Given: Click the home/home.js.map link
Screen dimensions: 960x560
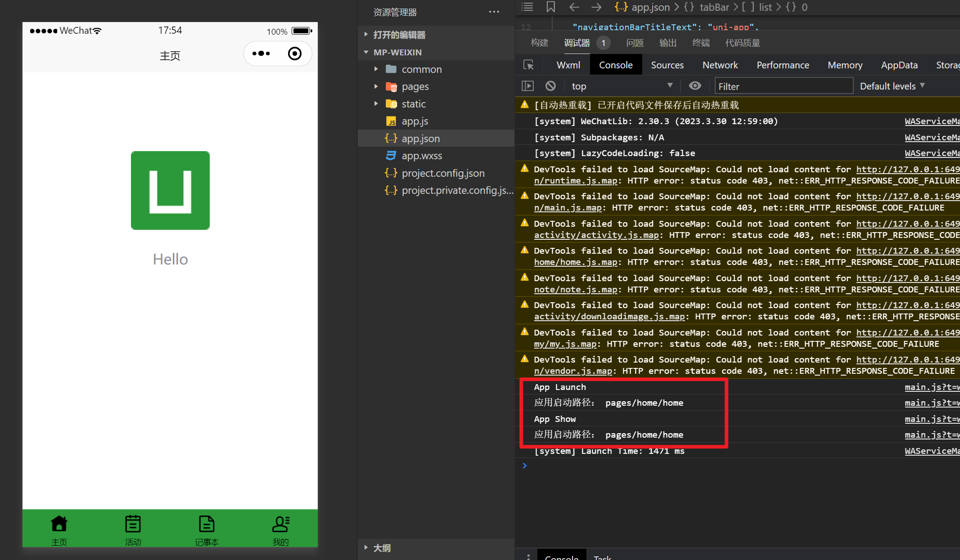Looking at the screenshot, I should pyautogui.click(x=576, y=262).
